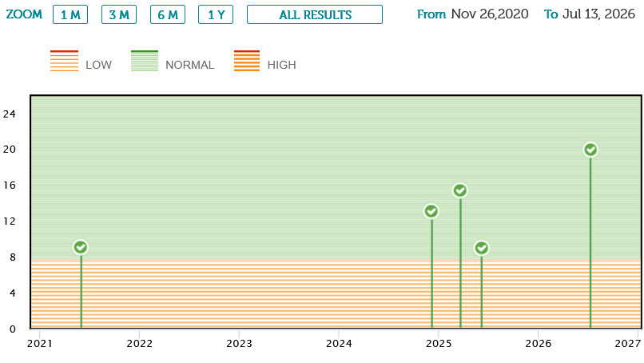Click the 2024 x-axis label
The height and width of the screenshot is (363, 644).
[339, 344]
